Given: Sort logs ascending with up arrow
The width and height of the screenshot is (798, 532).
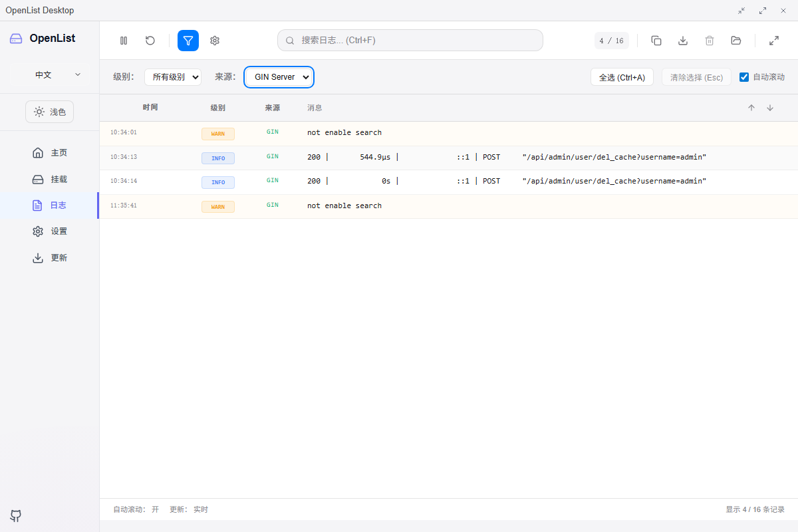Looking at the screenshot, I should click(751, 107).
